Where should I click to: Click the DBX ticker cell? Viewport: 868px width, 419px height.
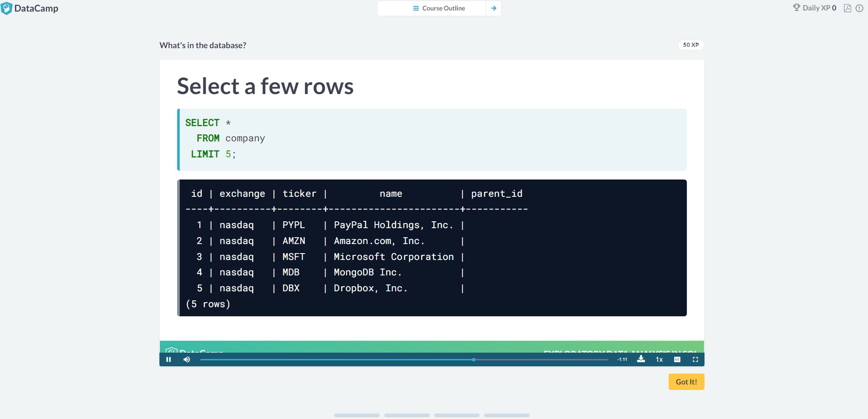coord(291,288)
